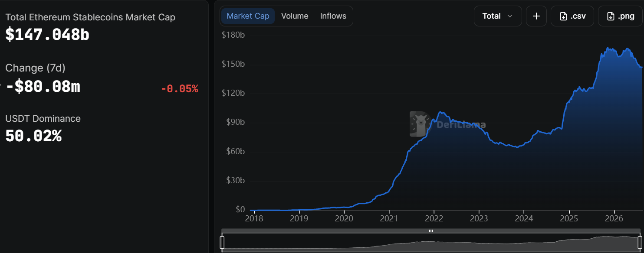Click the Total Ethereum Stablecoins Market Cap label

pyautogui.click(x=90, y=17)
